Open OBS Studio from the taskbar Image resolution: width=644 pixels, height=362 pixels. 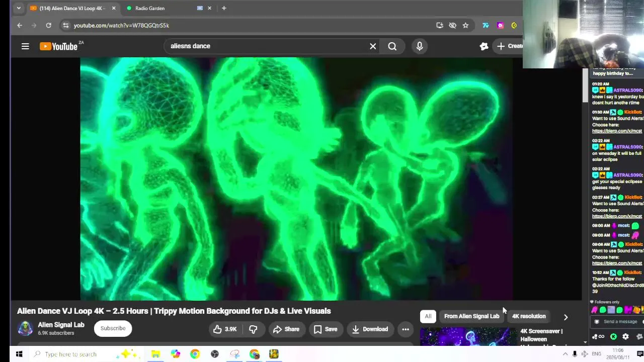[x=215, y=354]
